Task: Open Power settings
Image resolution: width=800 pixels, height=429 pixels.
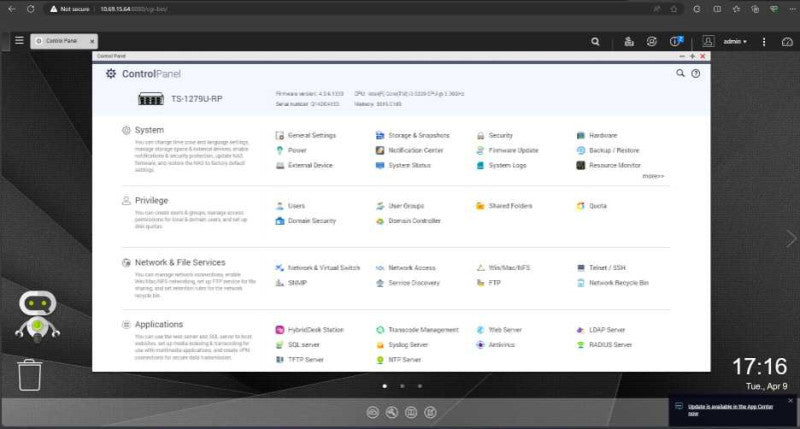Action: 291,150
